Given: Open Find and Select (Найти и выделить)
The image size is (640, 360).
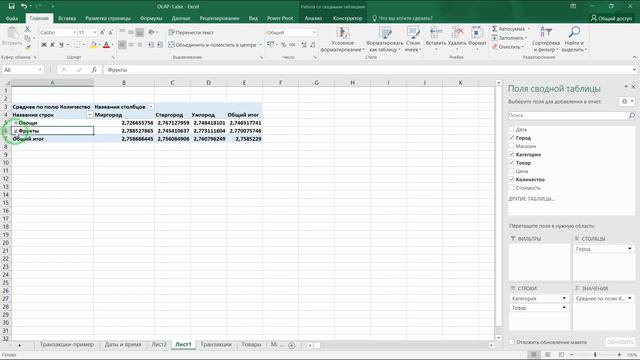Looking at the screenshot, I should click(574, 40).
